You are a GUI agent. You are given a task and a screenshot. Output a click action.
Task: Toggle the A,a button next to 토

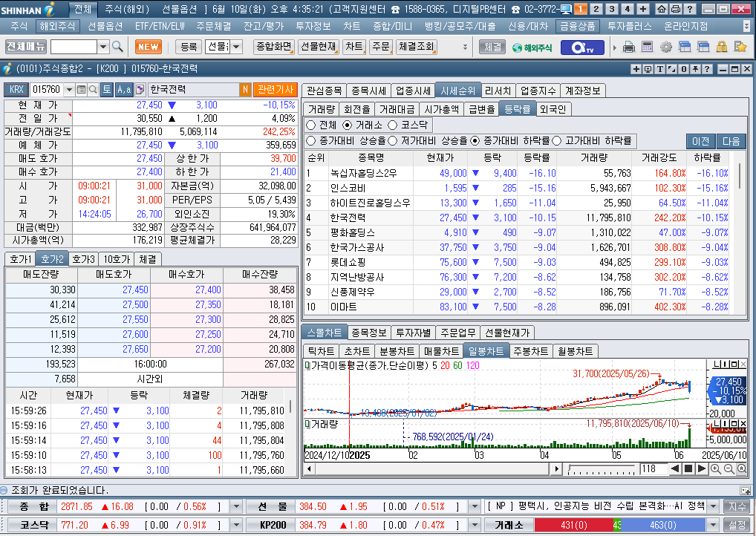click(x=123, y=89)
